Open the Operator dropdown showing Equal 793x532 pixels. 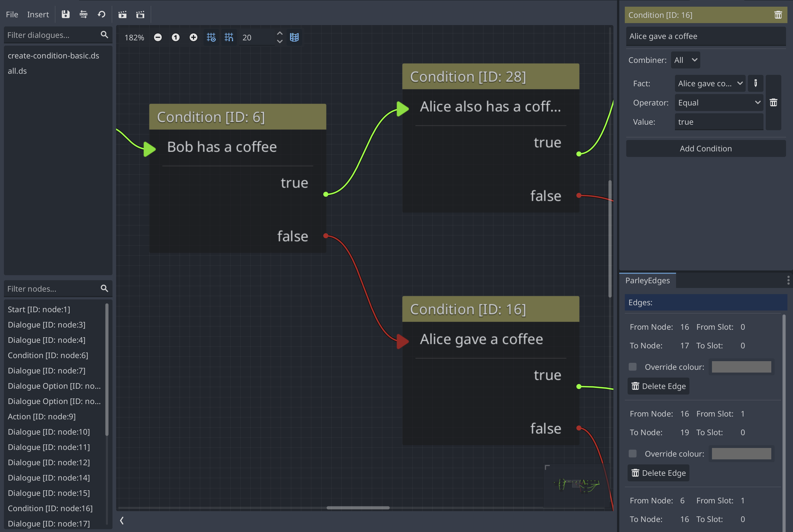[x=719, y=102]
